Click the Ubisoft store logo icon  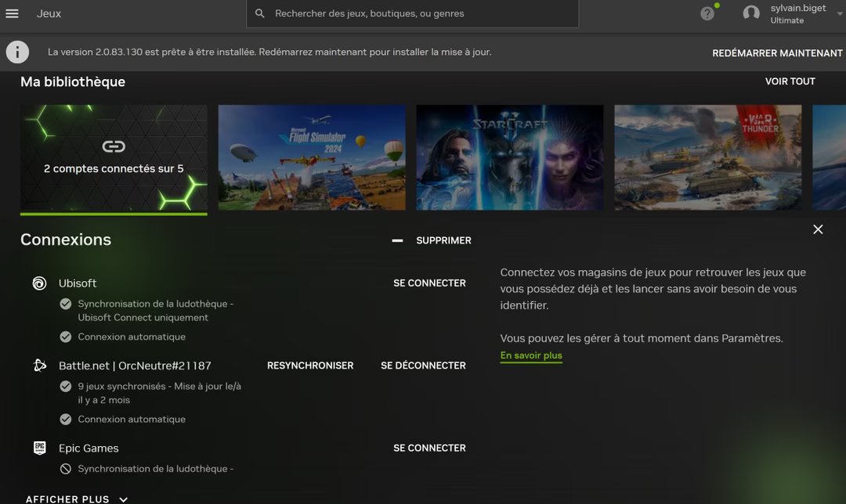pos(40,283)
